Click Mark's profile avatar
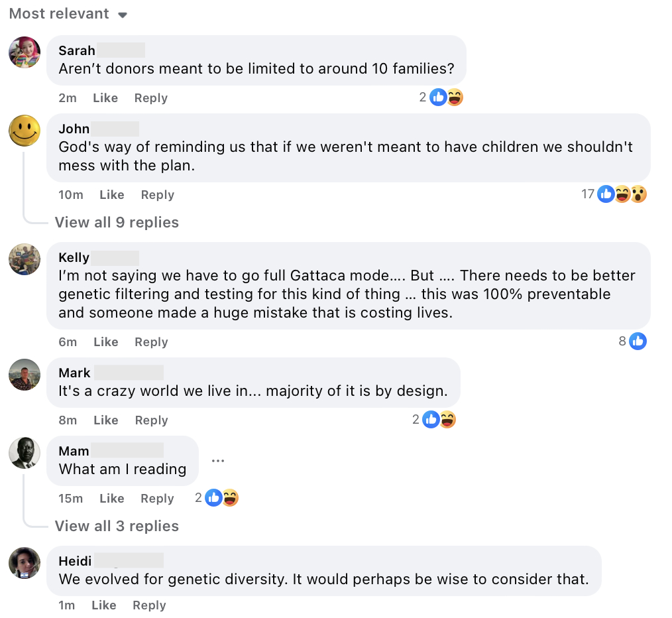Screen dimensions: 672x618 tap(25, 375)
